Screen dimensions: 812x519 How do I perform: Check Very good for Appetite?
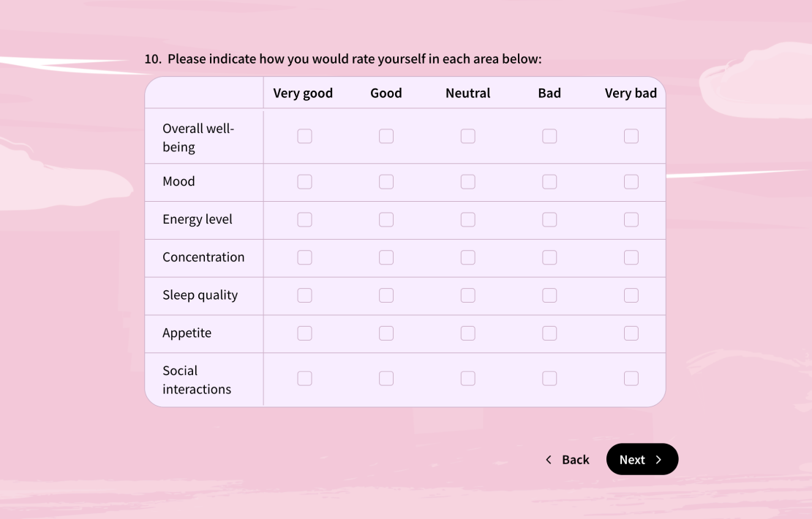click(304, 333)
